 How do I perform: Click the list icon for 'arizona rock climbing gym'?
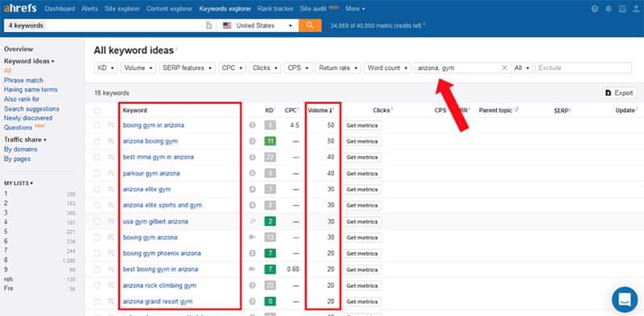coord(111,285)
